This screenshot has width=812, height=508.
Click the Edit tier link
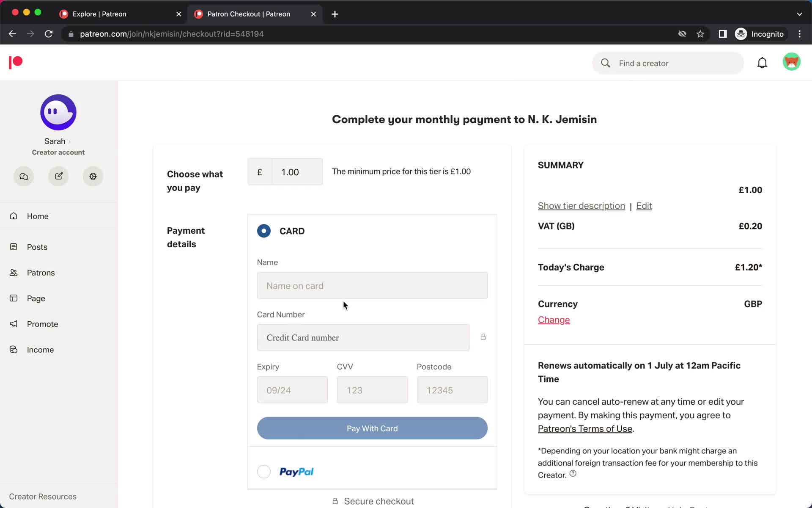(644, 206)
